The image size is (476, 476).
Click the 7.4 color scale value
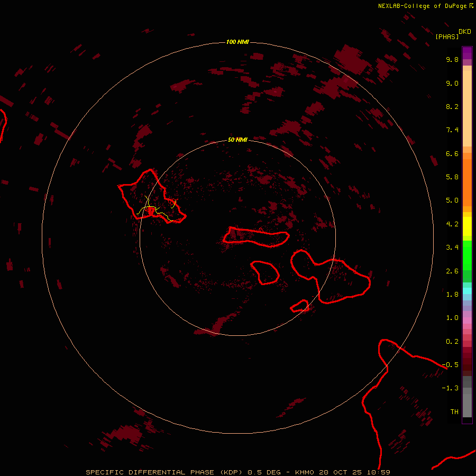452,130
